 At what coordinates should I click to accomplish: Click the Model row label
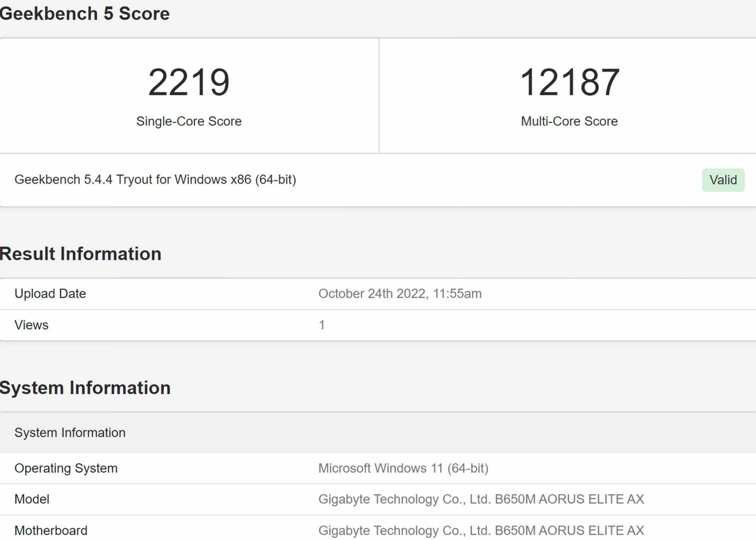click(32, 499)
